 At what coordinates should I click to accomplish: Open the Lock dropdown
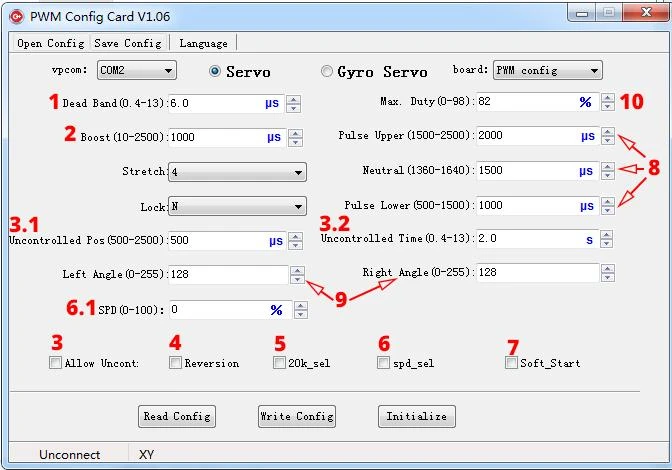point(237,207)
